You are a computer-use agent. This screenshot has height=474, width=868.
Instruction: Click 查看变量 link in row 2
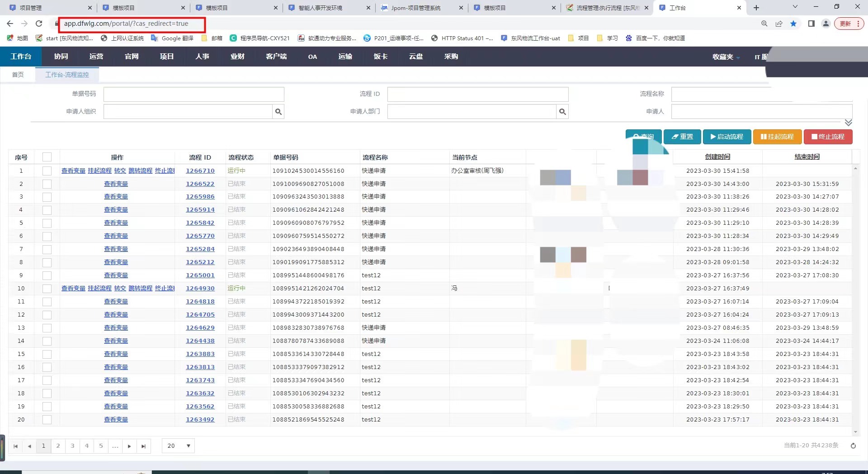pyautogui.click(x=116, y=184)
